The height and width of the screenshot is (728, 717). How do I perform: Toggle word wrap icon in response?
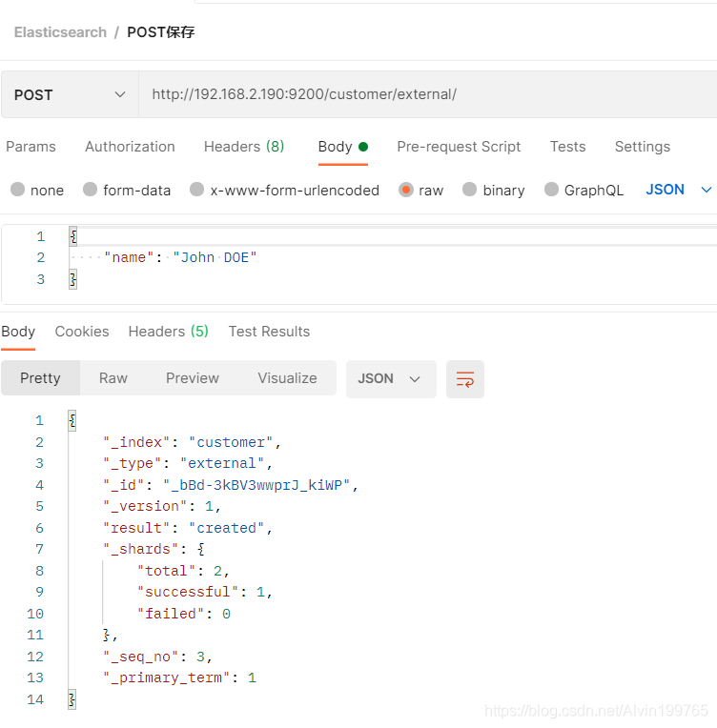(x=464, y=379)
